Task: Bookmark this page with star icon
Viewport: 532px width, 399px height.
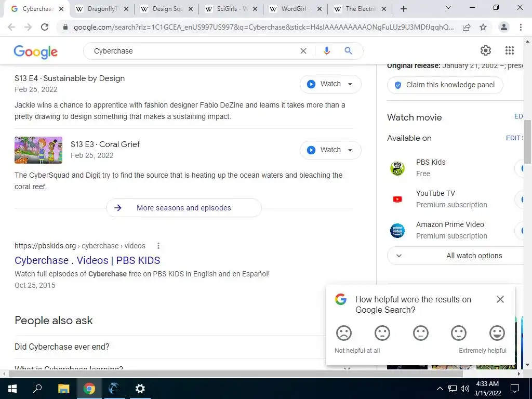Action: pyautogui.click(x=483, y=28)
